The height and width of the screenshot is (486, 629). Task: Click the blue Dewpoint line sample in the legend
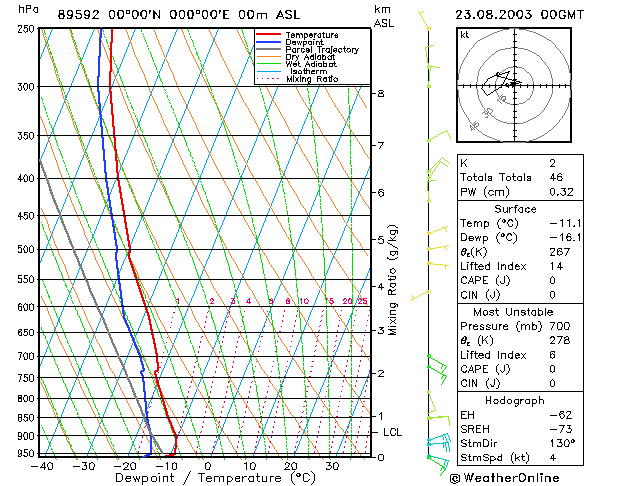[268, 42]
